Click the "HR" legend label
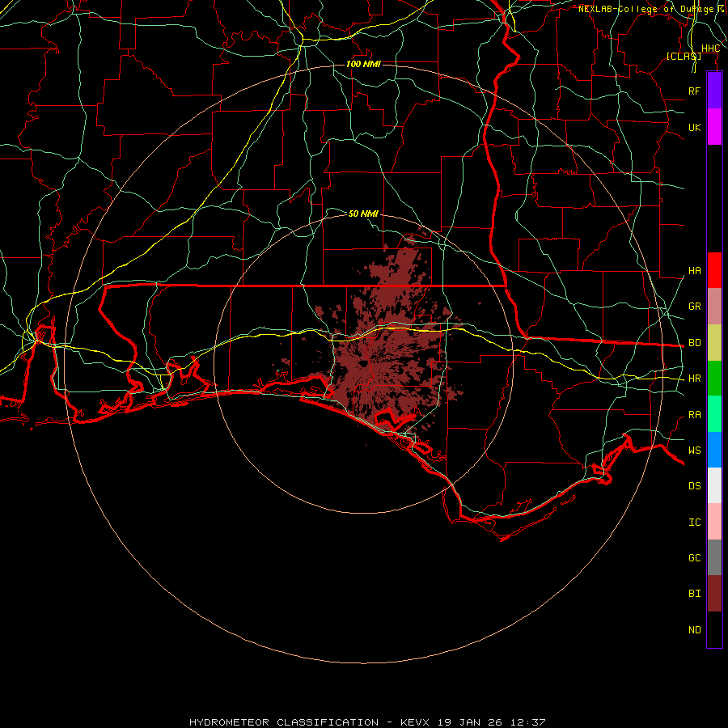The width and height of the screenshot is (728, 728). pos(694,379)
